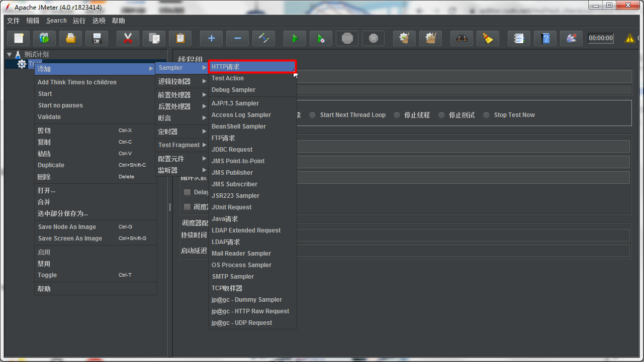Collapse the 测试计划 tree node
The width and height of the screenshot is (644, 362).
(10, 54)
